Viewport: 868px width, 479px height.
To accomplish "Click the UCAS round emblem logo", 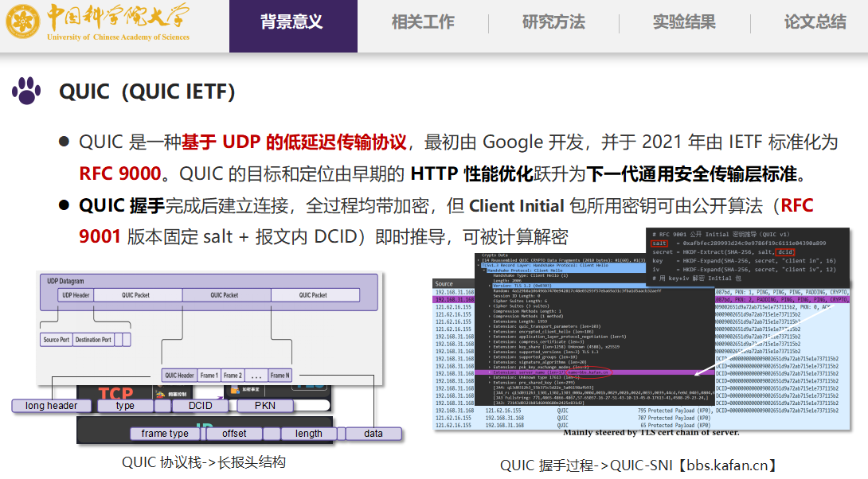I will (x=23, y=21).
